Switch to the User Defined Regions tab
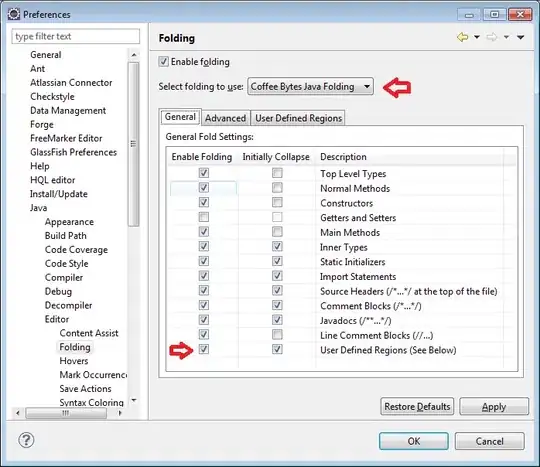The image size is (540, 467). 298,118
